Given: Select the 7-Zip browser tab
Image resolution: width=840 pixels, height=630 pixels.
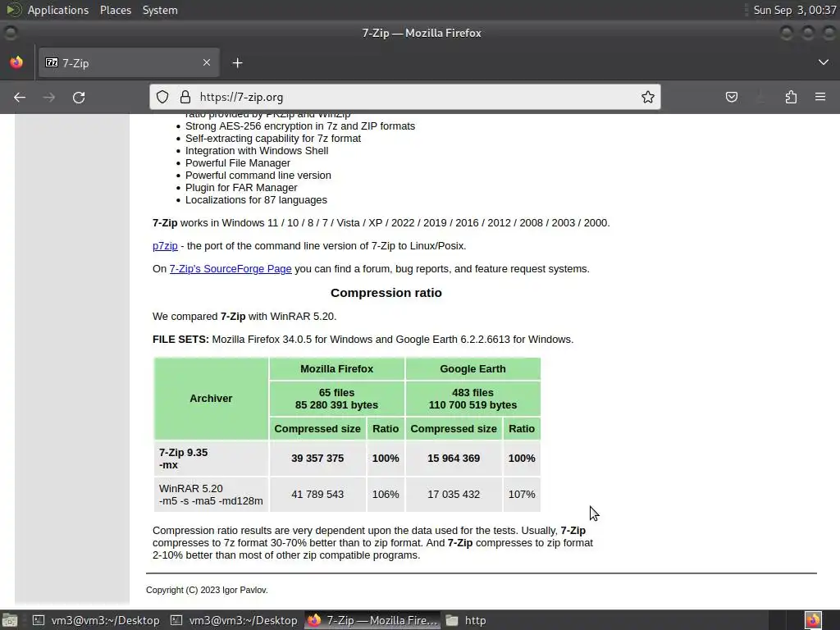Looking at the screenshot, I should (129, 62).
